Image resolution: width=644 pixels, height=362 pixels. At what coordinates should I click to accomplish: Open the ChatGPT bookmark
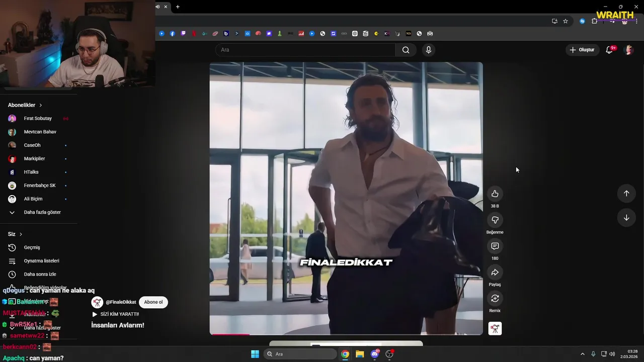(355, 34)
